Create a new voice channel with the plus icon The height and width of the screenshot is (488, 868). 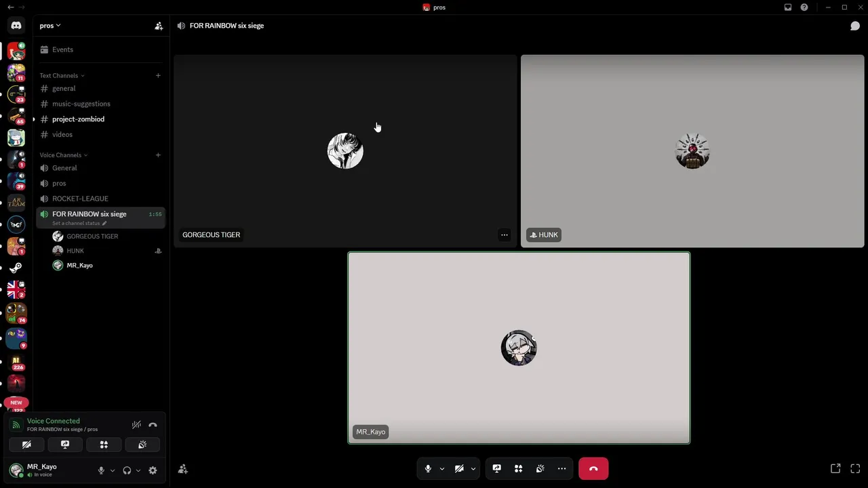158,155
